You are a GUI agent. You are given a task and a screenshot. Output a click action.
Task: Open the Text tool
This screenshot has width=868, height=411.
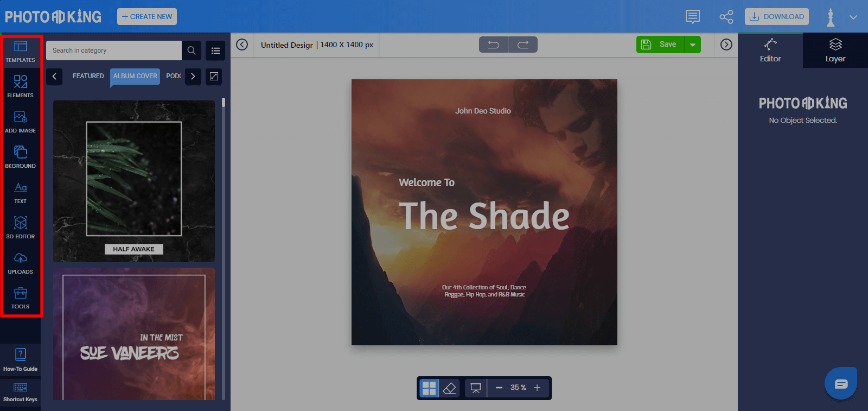click(x=20, y=192)
